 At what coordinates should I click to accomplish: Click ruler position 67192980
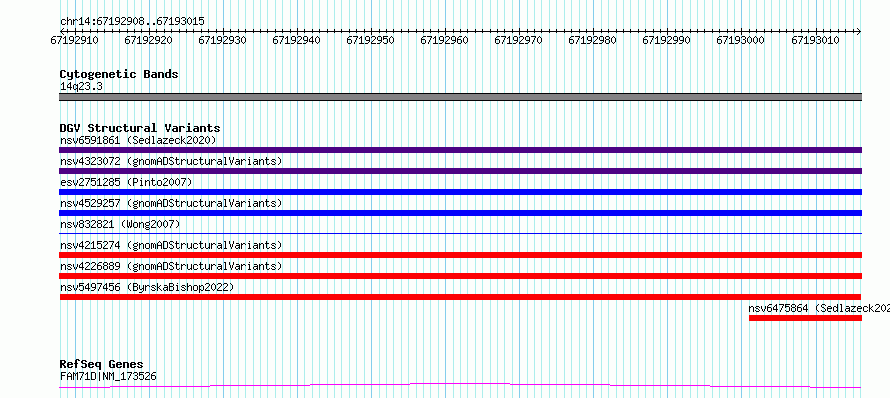coord(593,40)
